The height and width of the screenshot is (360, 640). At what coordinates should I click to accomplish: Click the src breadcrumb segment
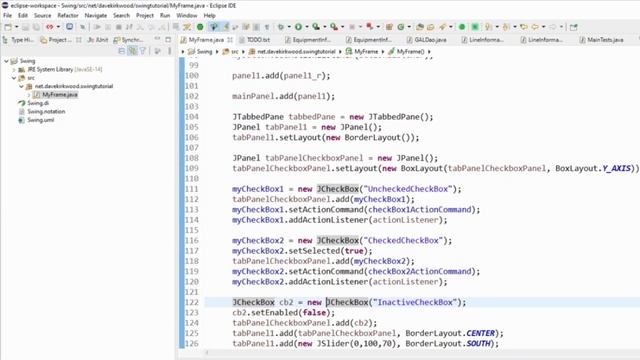231,51
